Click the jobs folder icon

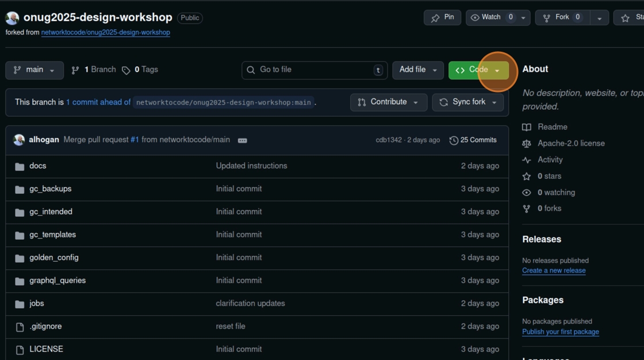point(20,305)
